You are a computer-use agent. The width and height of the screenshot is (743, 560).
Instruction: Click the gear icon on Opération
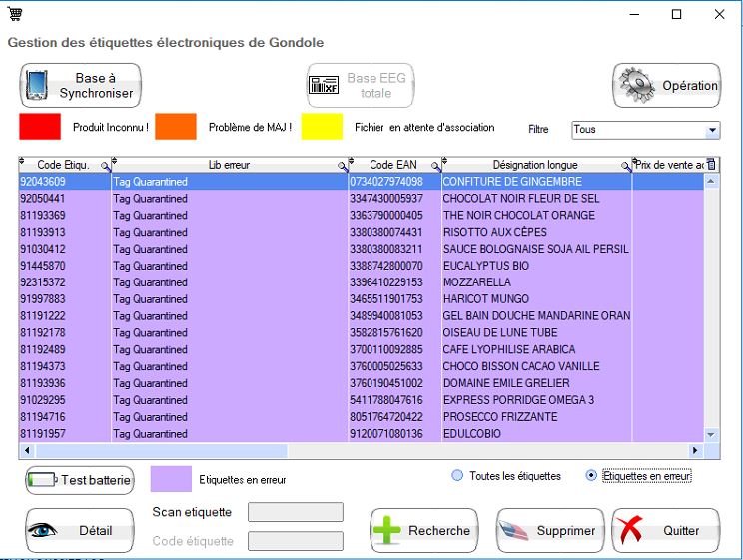[x=636, y=86]
